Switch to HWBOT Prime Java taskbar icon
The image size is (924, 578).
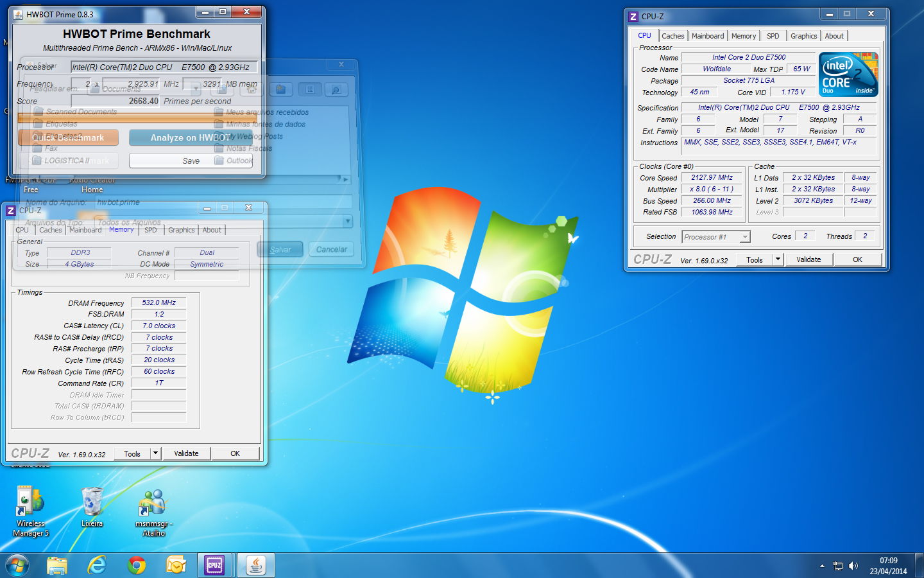256,565
